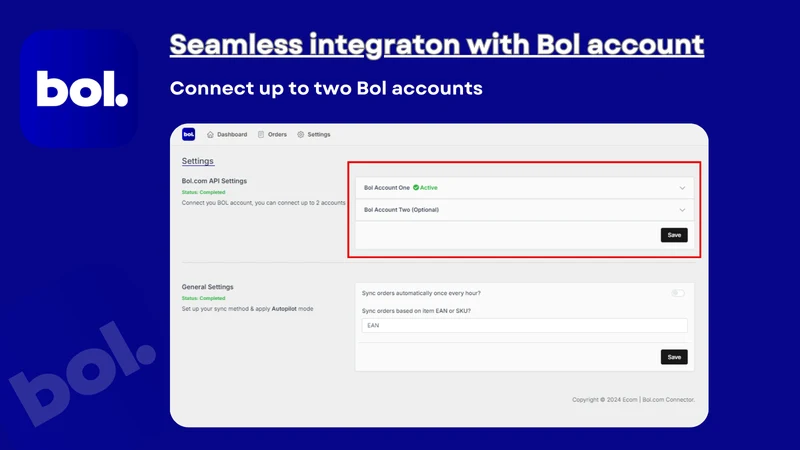Click the 'Connect up to two Bol accounts' subtitle
The image size is (800, 450).
pyautogui.click(x=326, y=88)
